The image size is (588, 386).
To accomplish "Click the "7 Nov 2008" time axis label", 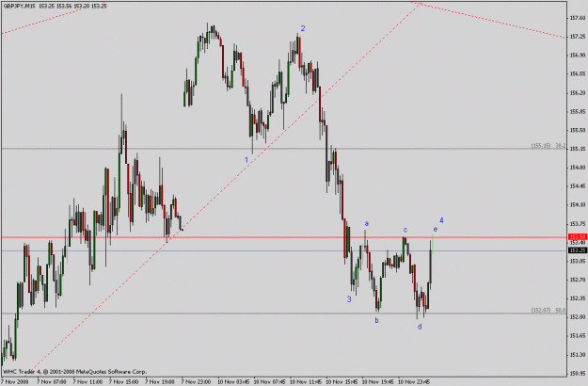I will (15, 382).
